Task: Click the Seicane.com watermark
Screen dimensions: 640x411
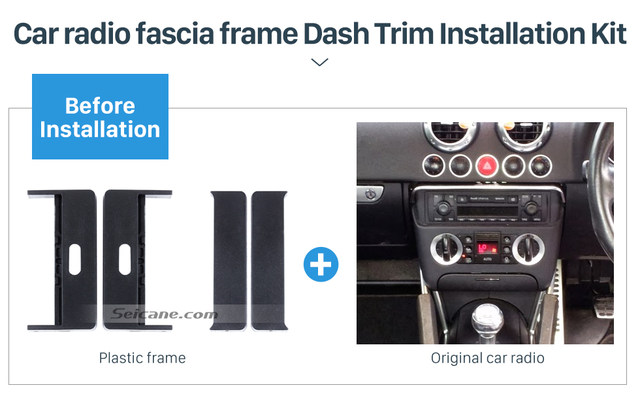Action: (164, 314)
